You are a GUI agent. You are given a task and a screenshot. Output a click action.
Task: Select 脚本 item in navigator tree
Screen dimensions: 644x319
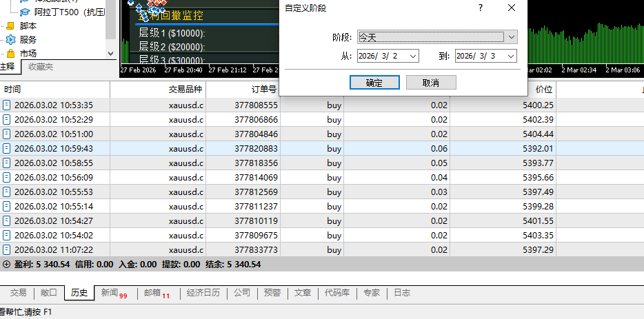pyautogui.click(x=28, y=26)
